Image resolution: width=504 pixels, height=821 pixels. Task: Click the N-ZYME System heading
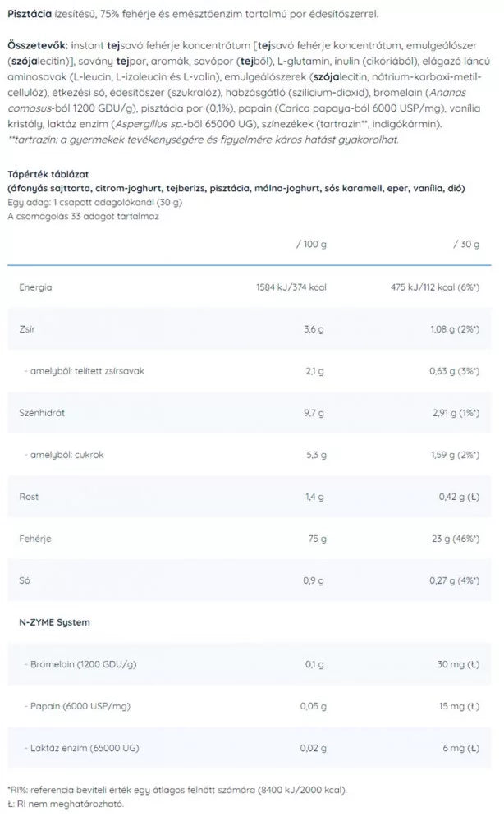pyautogui.click(x=54, y=622)
